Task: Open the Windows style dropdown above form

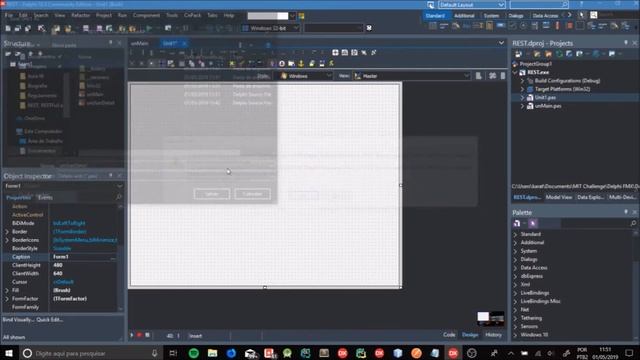Action: (x=306, y=76)
